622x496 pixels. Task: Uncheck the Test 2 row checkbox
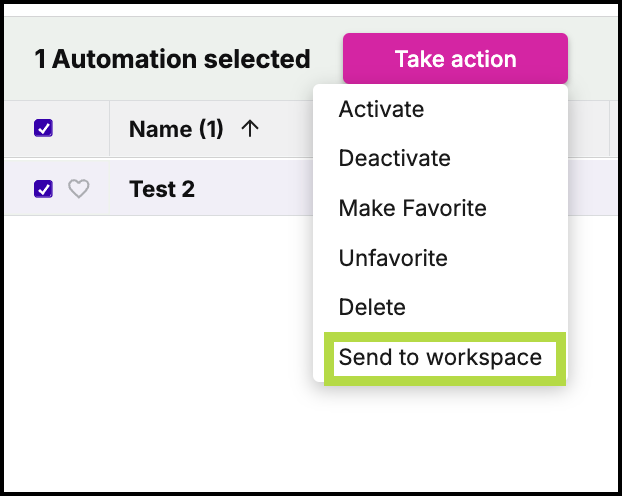[43, 188]
